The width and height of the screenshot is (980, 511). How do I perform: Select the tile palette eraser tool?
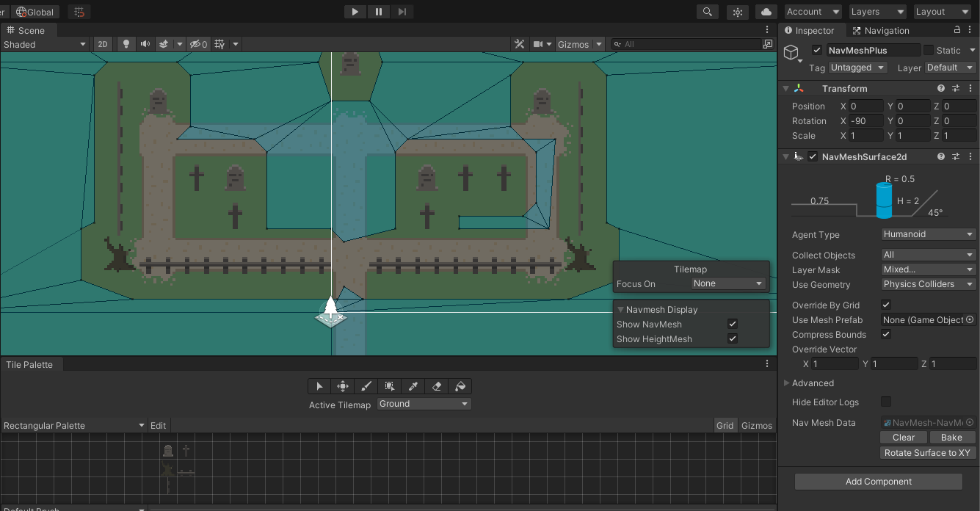click(x=437, y=386)
